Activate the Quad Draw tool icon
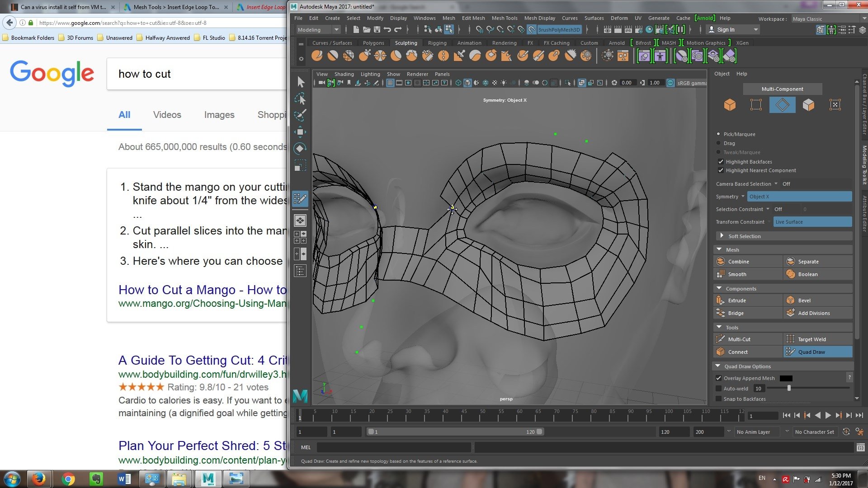The width and height of the screenshot is (868, 488). click(x=790, y=352)
